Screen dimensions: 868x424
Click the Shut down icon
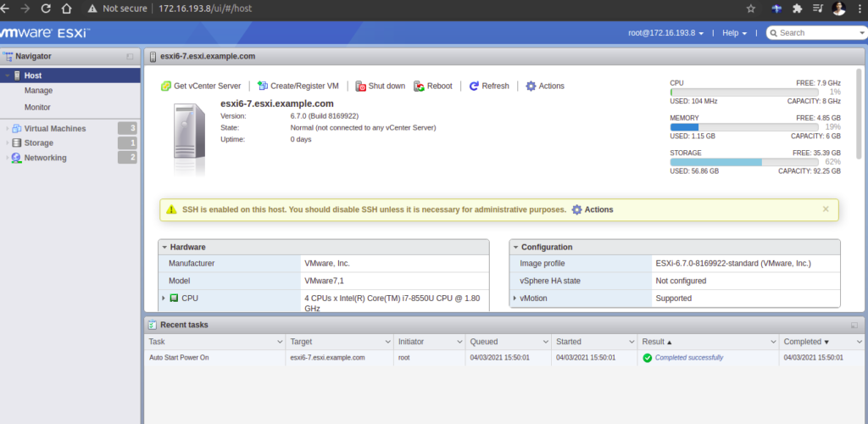(x=360, y=86)
